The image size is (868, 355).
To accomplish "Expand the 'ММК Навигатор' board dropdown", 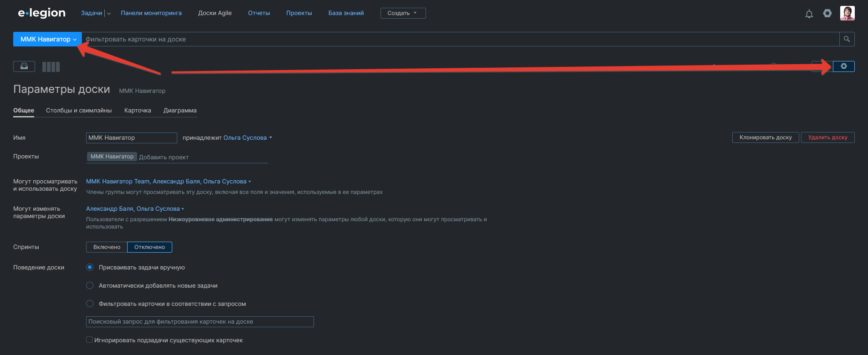I will (48, 39).
